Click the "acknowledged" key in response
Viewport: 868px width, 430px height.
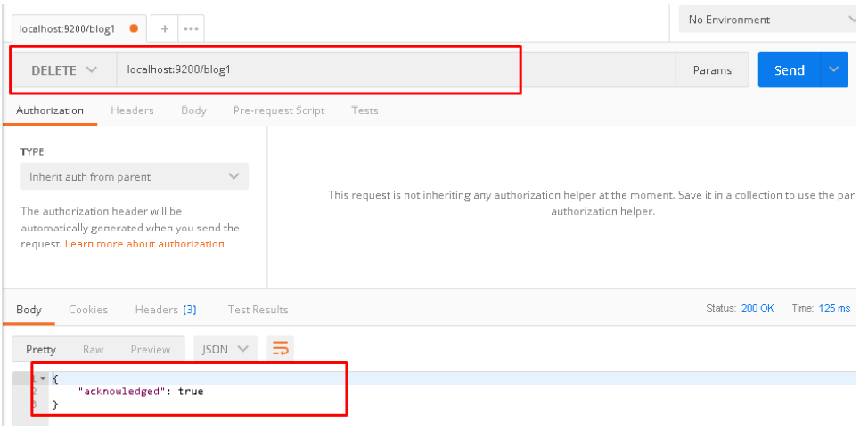click(x=123, y=392)
